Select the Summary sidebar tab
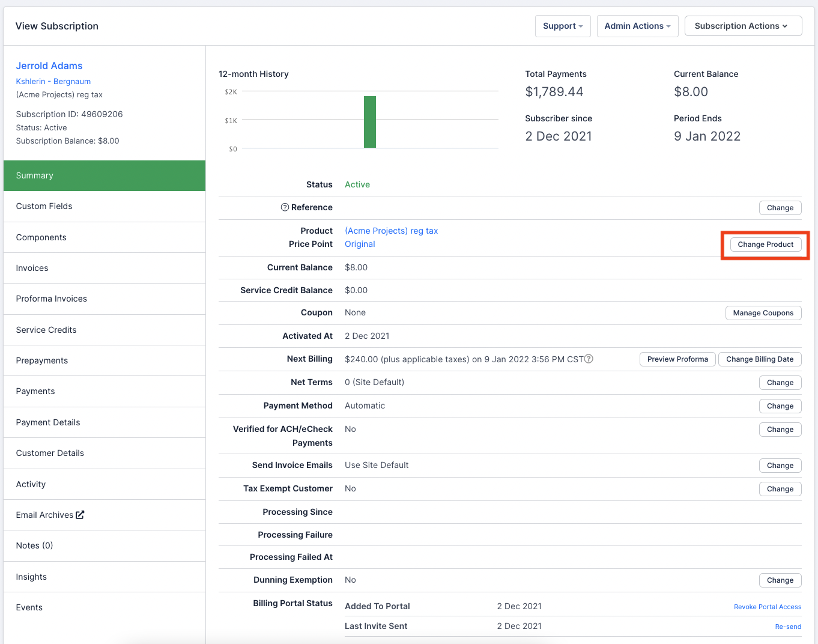The image size is (818, 644). pyautogui.click(x=105, y=175)
